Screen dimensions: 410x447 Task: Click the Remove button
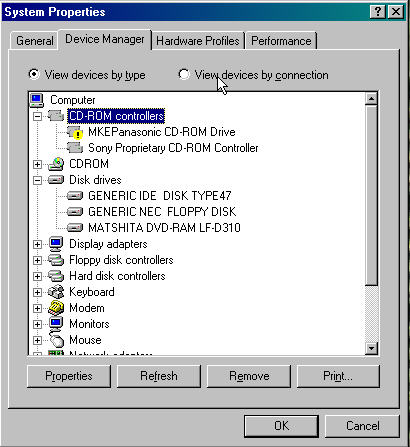coord(249,376)
